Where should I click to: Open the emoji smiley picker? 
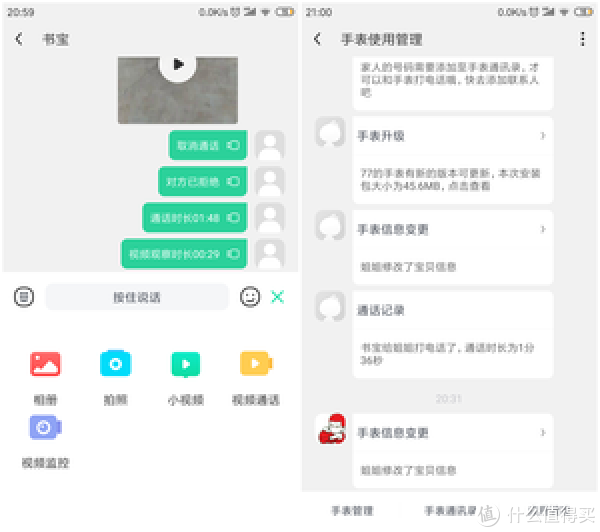click(250, 297)
